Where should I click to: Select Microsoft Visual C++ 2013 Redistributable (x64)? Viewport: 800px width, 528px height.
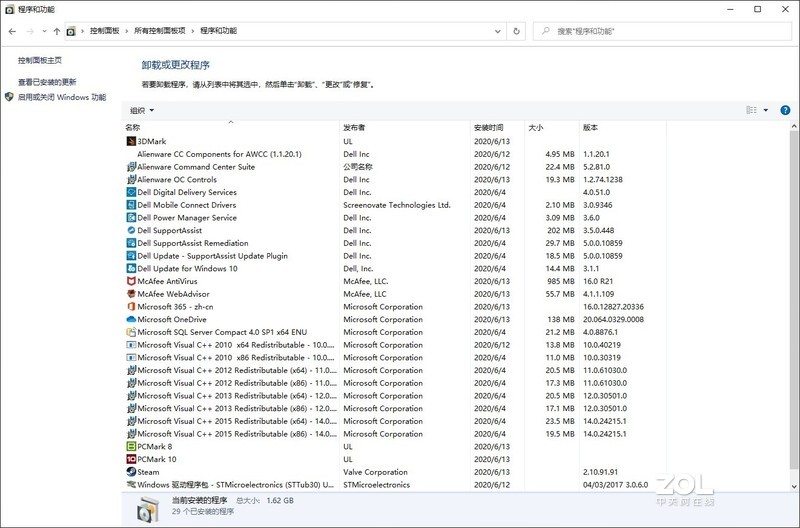click(x=395, y=396)
